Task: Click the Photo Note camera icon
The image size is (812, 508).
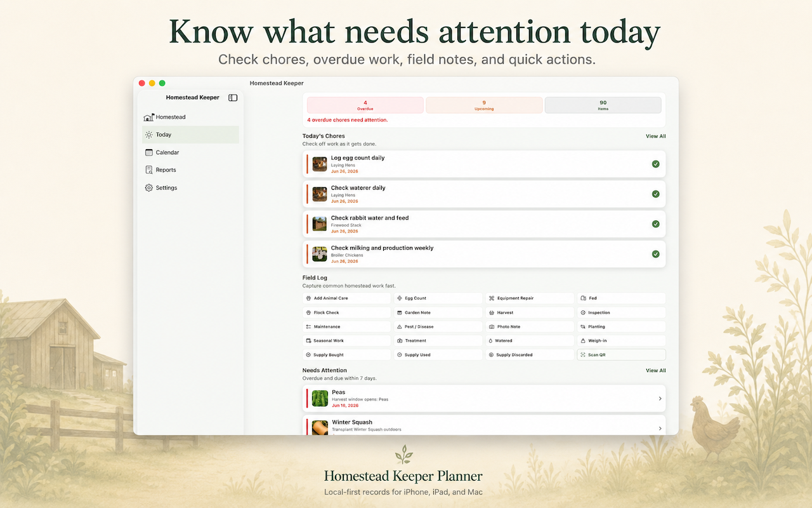Action: (491, 327)
